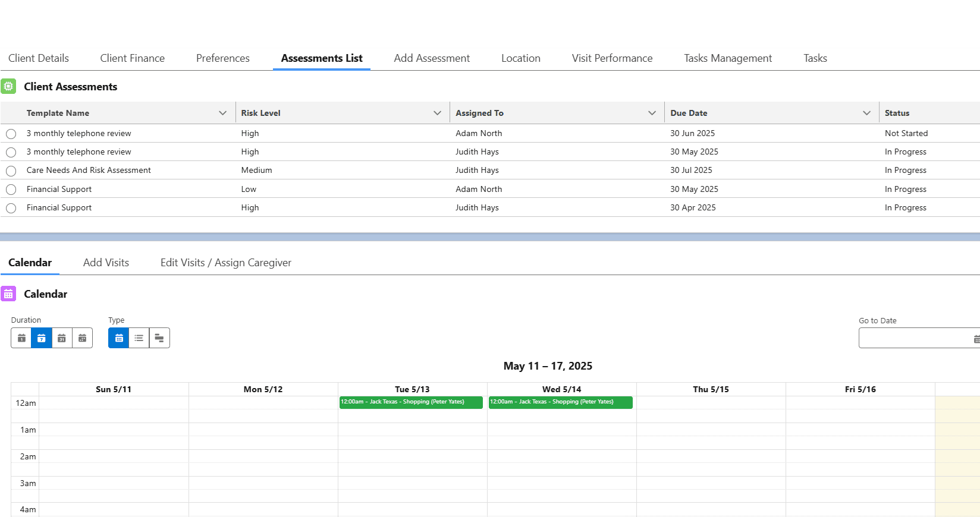Switch to calendar grid view type
Image resolution: width=980 pixels, height=517 pixels.
click(119, 338)
